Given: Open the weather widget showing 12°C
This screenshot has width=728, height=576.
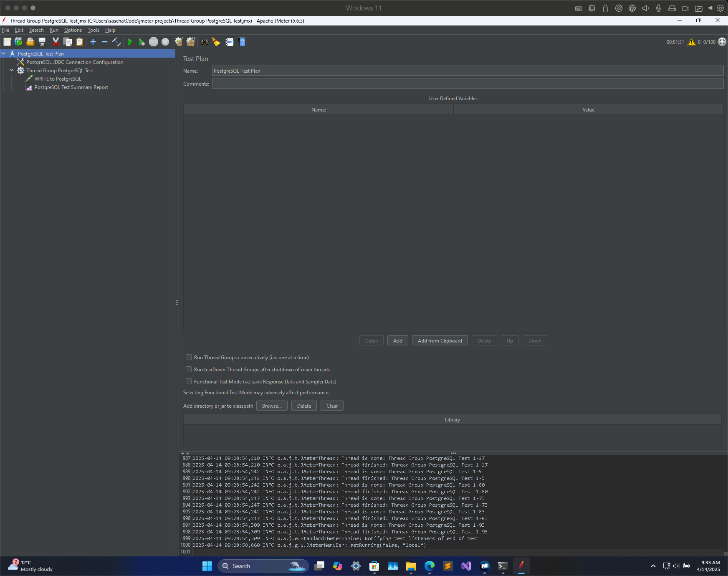Looking at the screenshot, I should point(30,566).
